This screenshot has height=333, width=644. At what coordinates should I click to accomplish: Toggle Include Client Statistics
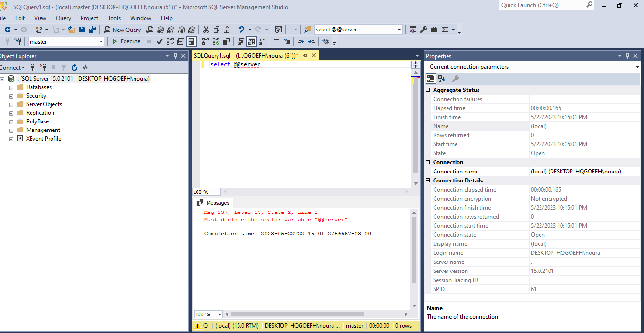tap(226, 41)
